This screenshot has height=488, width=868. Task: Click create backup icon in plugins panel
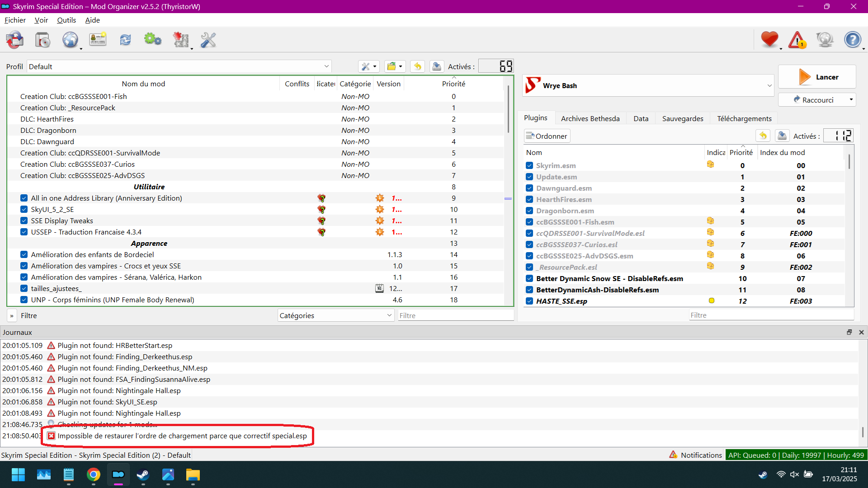coord(782,136)
